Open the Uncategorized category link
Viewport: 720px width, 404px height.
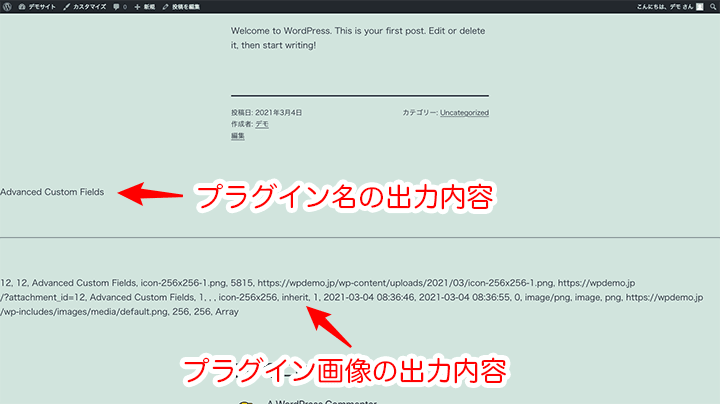[x=464, y=112]
